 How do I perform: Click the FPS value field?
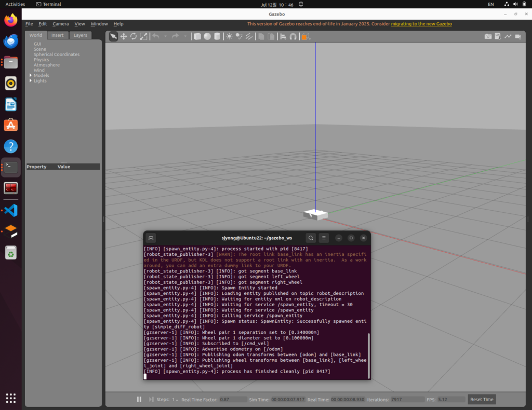click(x=451, y=400)
